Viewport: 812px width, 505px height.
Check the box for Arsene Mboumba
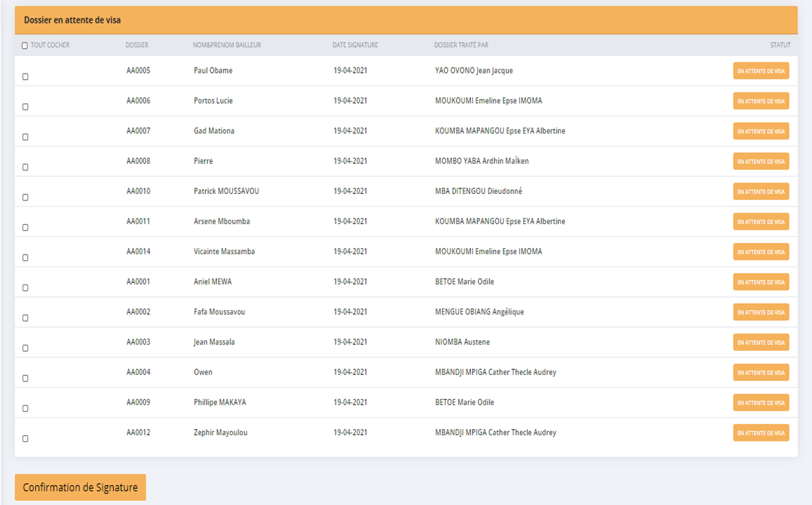(25, 227)
